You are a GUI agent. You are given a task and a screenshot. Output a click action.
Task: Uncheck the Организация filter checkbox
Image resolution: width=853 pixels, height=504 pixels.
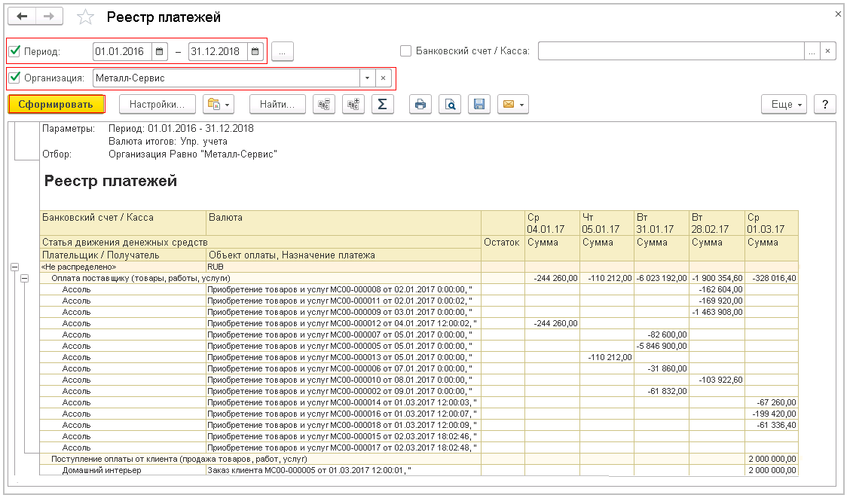click(14, 77)
